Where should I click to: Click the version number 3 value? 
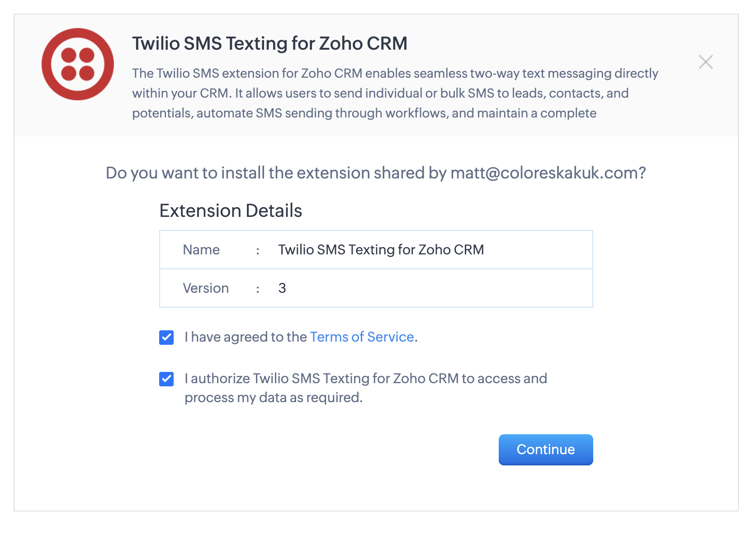click(282, 288)
